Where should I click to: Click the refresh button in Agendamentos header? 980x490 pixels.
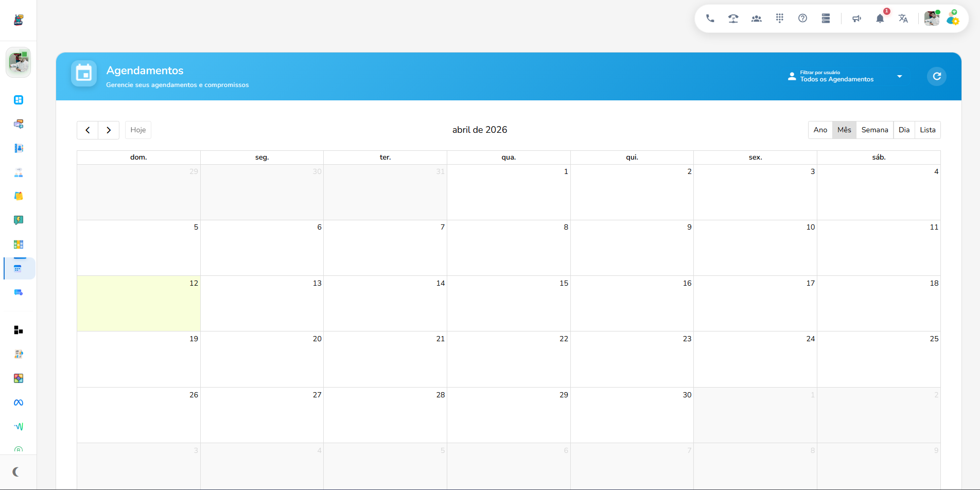[x=937, y=76]
